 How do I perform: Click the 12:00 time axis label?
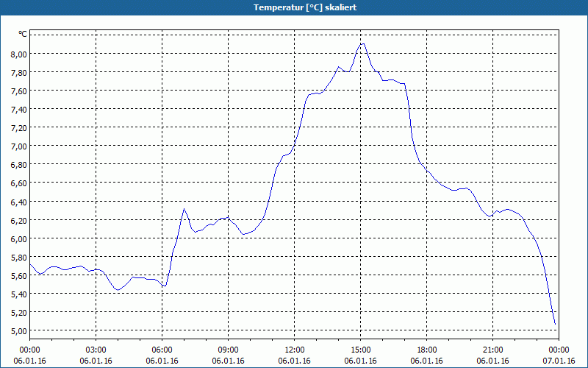tap(295, 350)
